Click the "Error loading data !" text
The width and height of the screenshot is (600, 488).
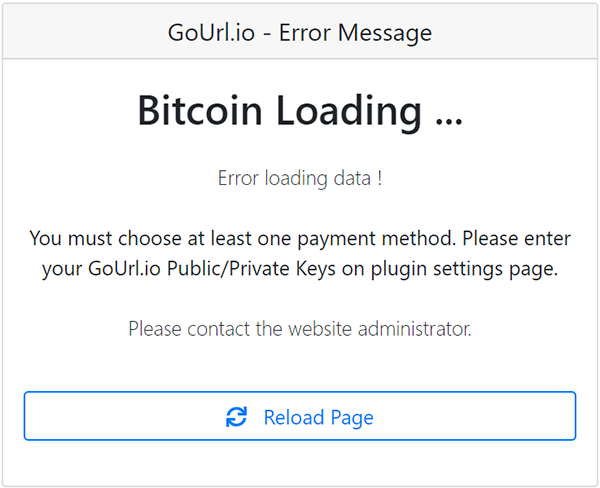300,178
